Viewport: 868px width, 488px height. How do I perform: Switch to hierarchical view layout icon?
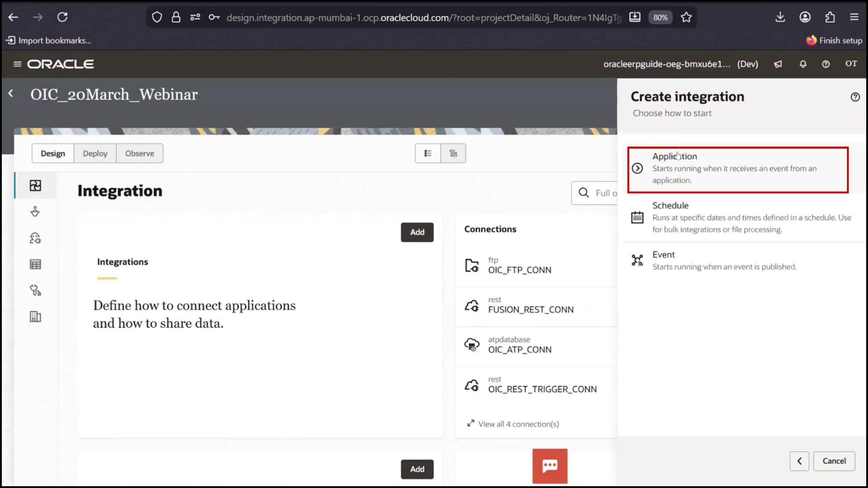pyautogui.click(x=453, y=154)
